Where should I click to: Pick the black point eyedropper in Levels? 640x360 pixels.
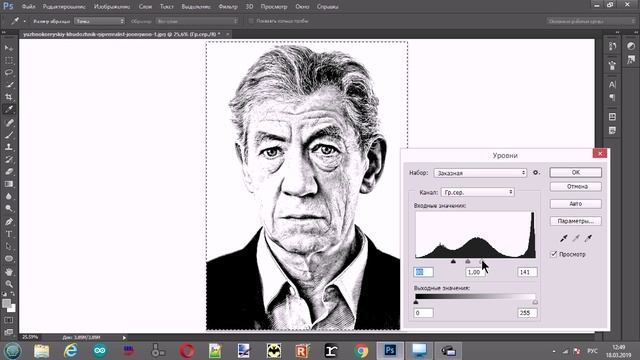(x=564, y=238)
